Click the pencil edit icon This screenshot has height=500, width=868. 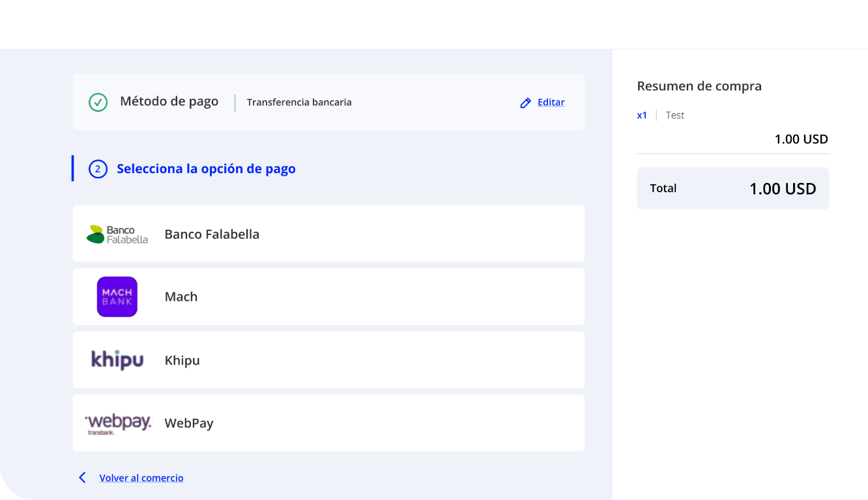525,103
